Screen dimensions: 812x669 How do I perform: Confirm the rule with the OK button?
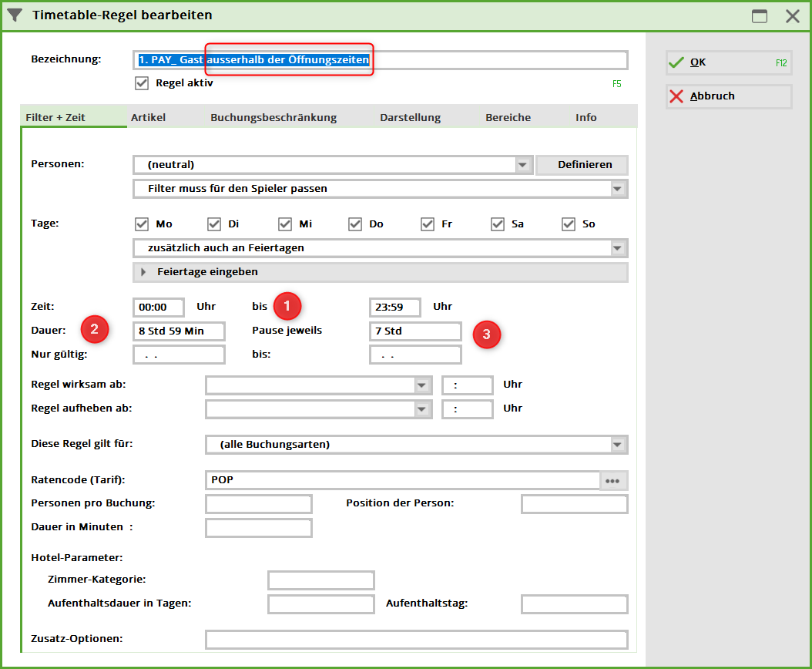point(728,62)
